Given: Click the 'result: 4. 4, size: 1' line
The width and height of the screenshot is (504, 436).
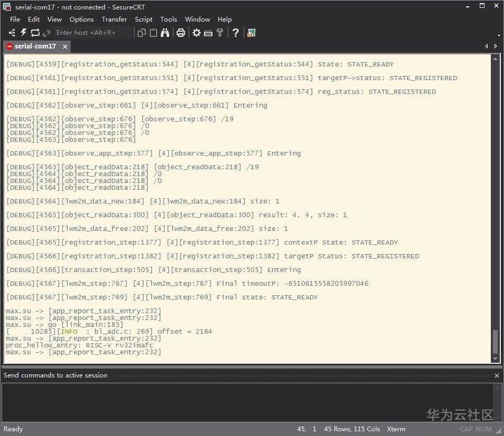Looking at the screenshot, I should 177,215.
